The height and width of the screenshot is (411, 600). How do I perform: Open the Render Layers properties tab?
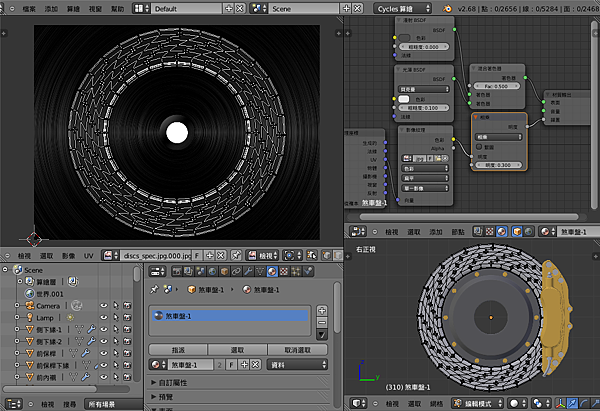[x=188, y=271]
